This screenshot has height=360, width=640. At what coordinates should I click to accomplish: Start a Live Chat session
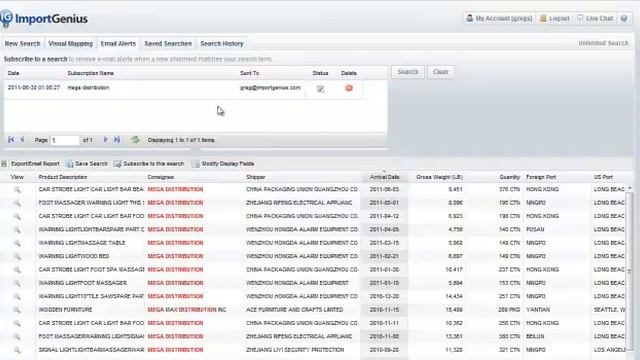(x=595, y=18)
